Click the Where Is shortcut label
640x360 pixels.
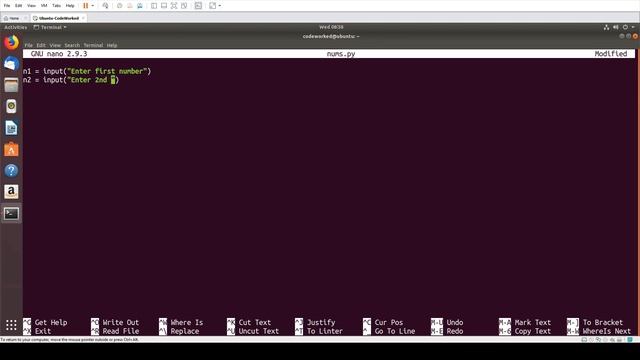tap(187, 322)
